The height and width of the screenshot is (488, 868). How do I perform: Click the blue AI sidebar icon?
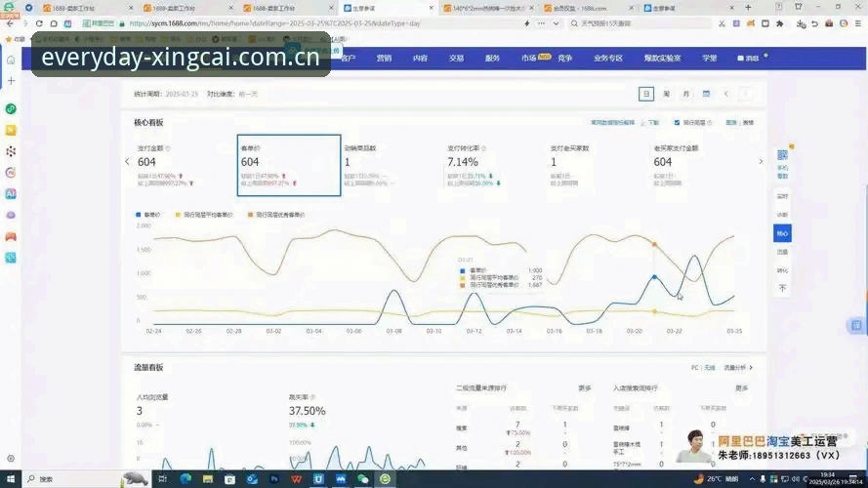(x=11, y=193)
